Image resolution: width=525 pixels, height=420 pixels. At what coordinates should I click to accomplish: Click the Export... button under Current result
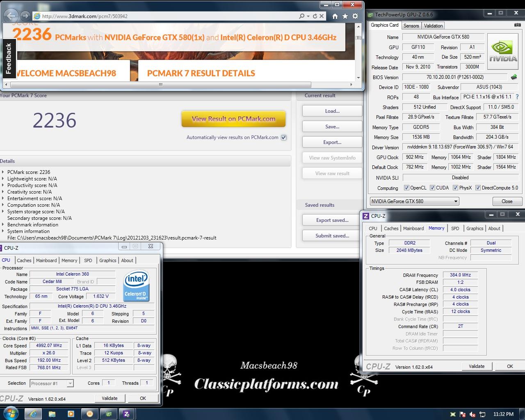(332, 142)
